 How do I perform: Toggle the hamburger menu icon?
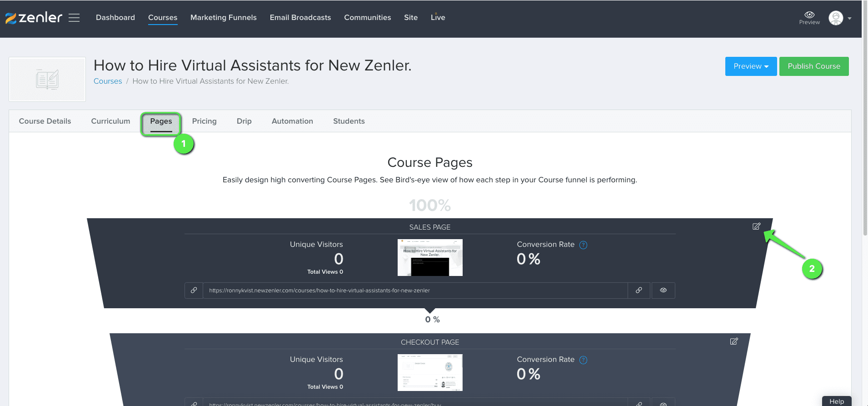click(x=74, y=18)
